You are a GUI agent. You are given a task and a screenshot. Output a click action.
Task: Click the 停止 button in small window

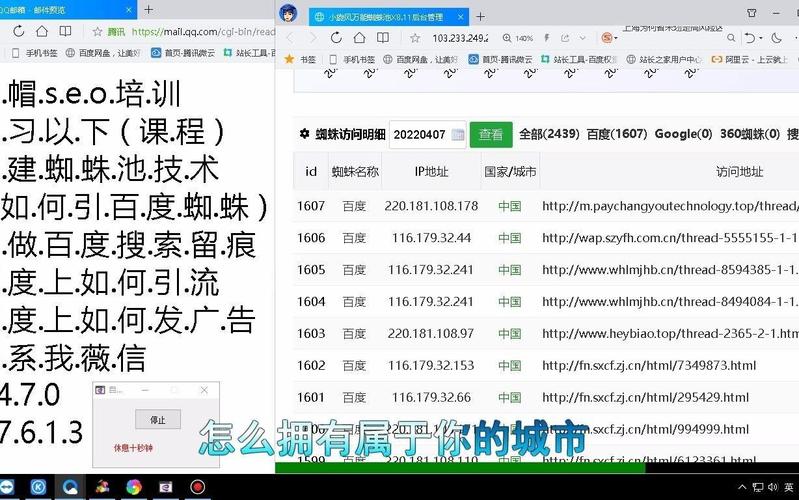pos(158,419)
